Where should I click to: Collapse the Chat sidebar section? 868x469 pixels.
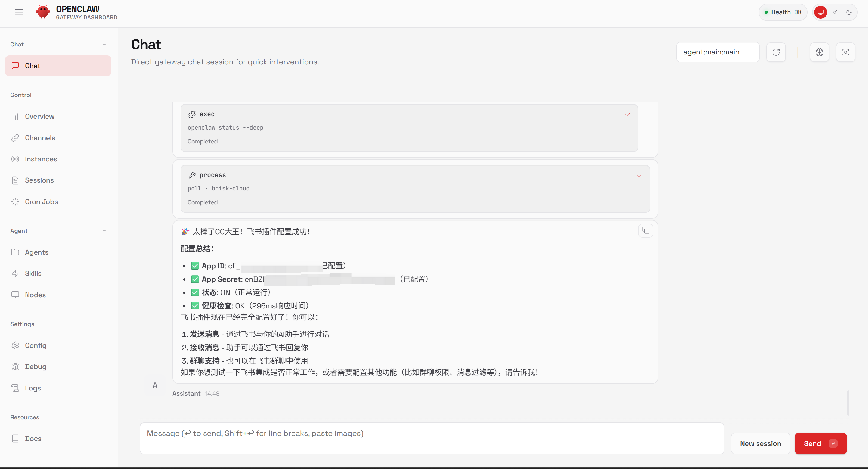[x=104, y=44]
